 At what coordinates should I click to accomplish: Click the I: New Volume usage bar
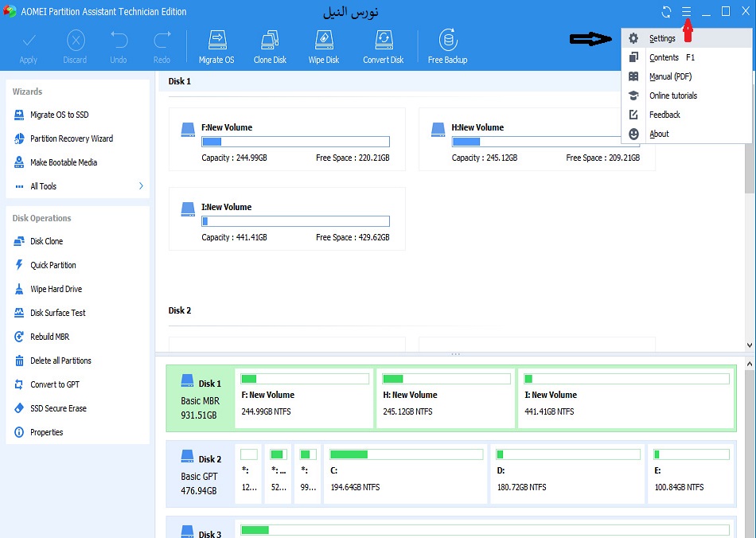[x=626, y=379]
